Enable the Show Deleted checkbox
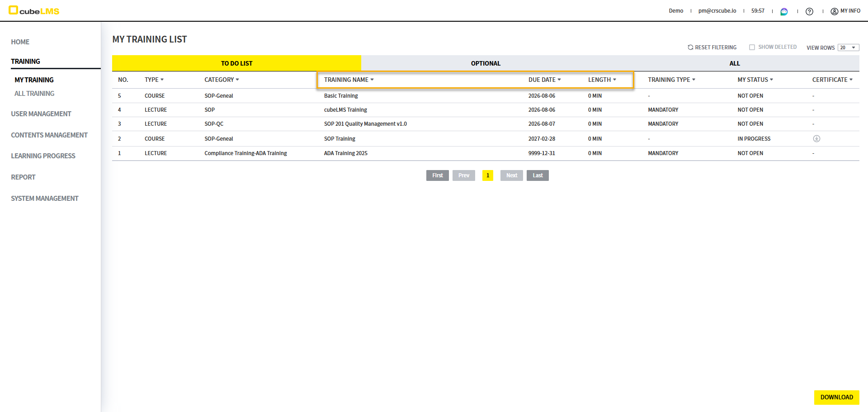Viewport: 868px width, 412px height. coord(752,47)
